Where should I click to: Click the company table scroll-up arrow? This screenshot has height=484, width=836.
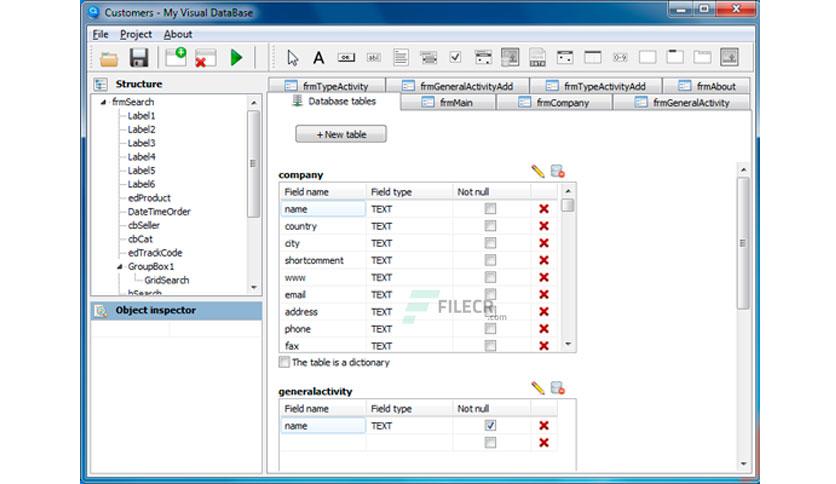(568, 191)
